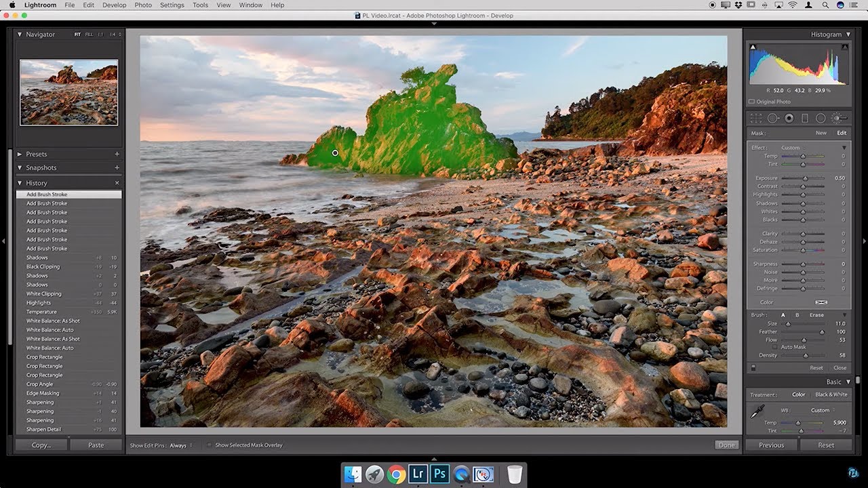Image resolution: width=868 pixels, height=488 pixels.
Task: Collapse the Histogram panel
Action: (848, 34)
